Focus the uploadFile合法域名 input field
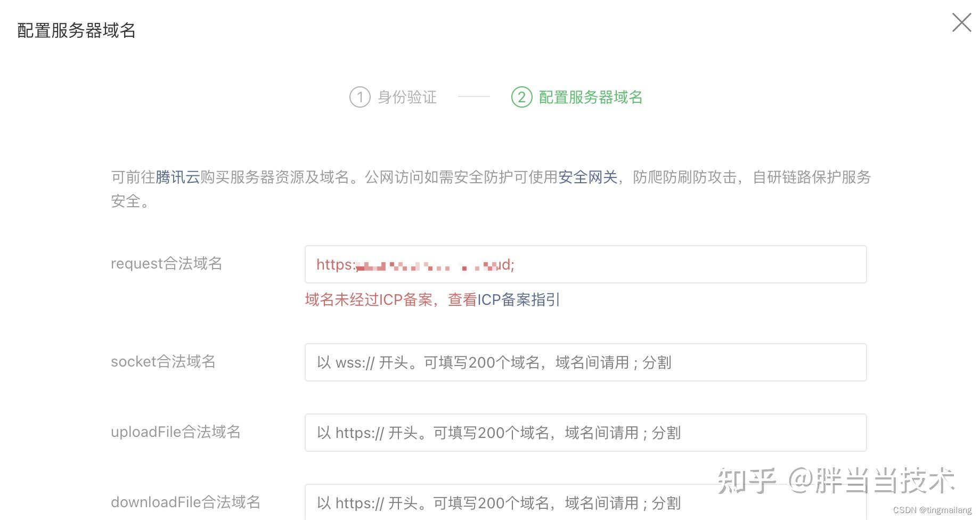Viewport: 980px width, 520px height. click(585, 433)
